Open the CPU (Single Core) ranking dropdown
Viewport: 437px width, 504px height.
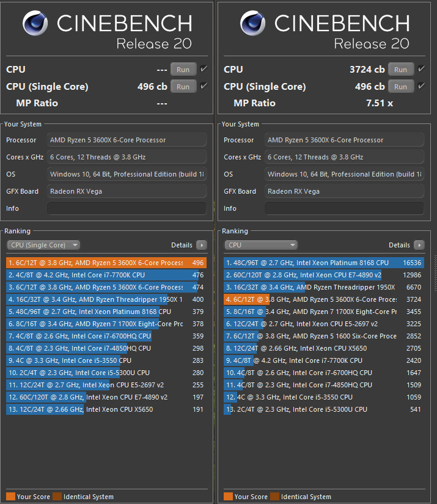tap(43, 245)
